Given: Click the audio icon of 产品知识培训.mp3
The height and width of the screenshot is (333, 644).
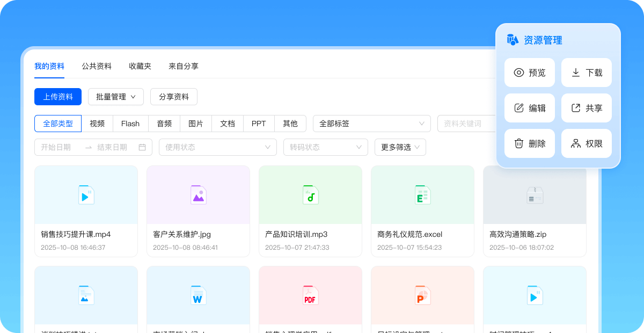Looking at the screenshot, I should point(310,195).
